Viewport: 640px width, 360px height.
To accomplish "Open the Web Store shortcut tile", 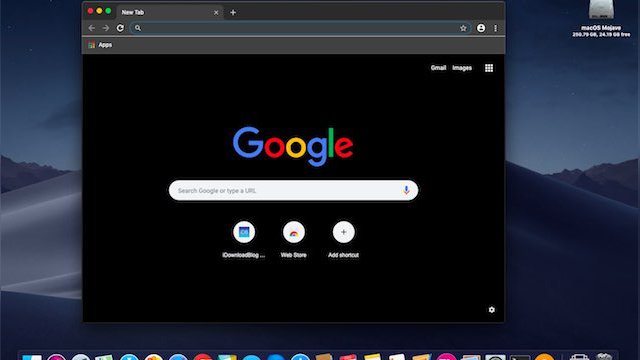I will coord(293,239).
